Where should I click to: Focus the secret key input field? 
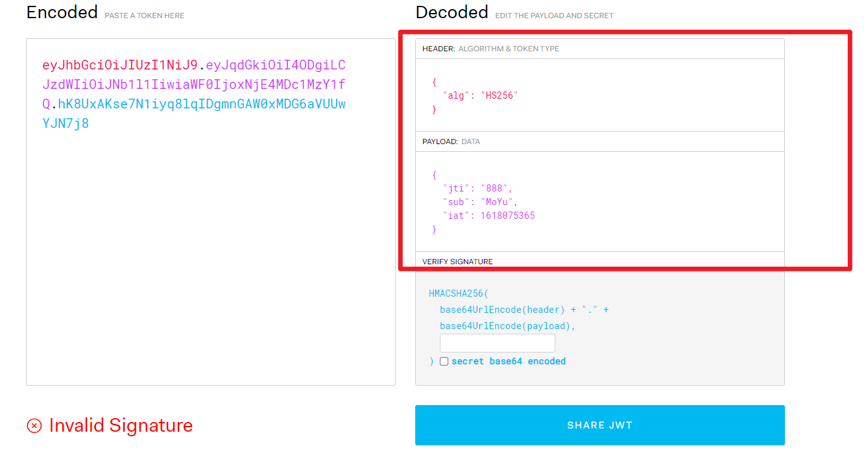[497, 343]
